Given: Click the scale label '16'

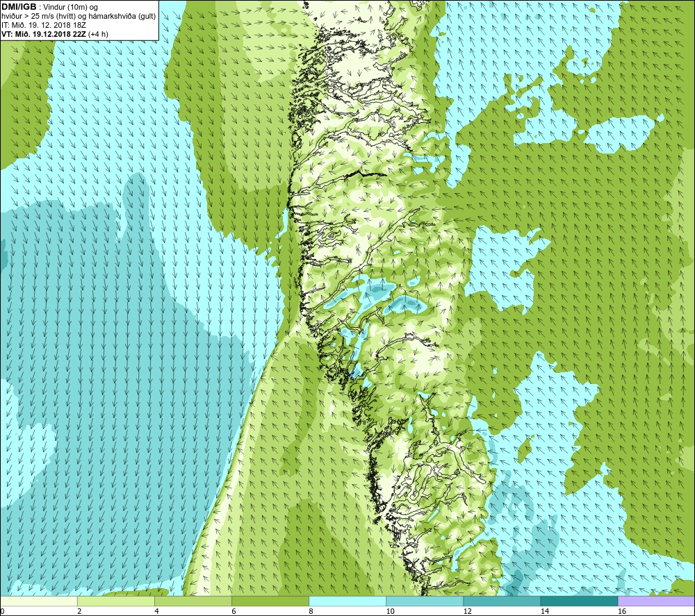Looking at the screenshot, I should point(622,611).
